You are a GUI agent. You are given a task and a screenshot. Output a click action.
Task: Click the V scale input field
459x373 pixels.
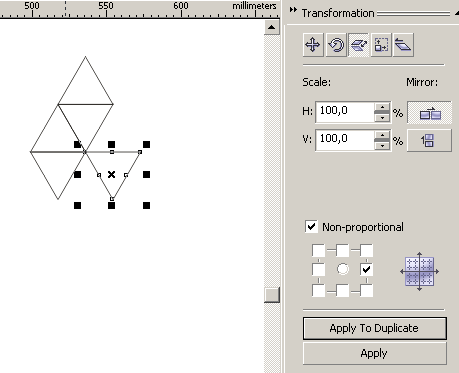(x=345, y=140)
